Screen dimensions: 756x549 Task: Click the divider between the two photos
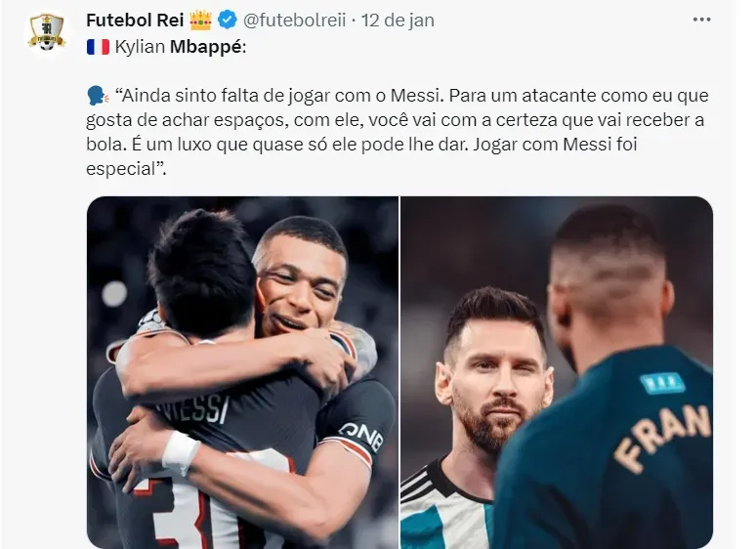point(399,372)
